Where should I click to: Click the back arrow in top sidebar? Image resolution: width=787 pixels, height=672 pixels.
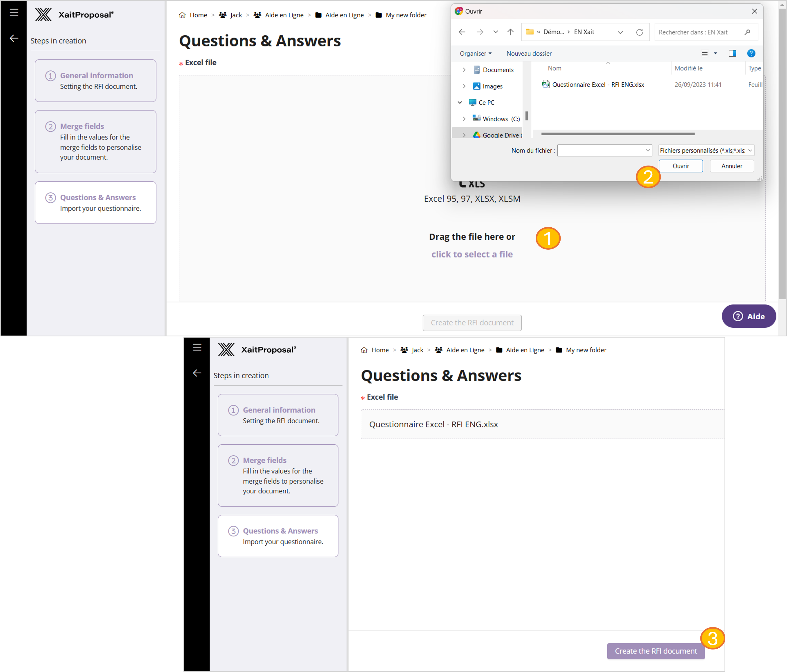coord(14,38)
